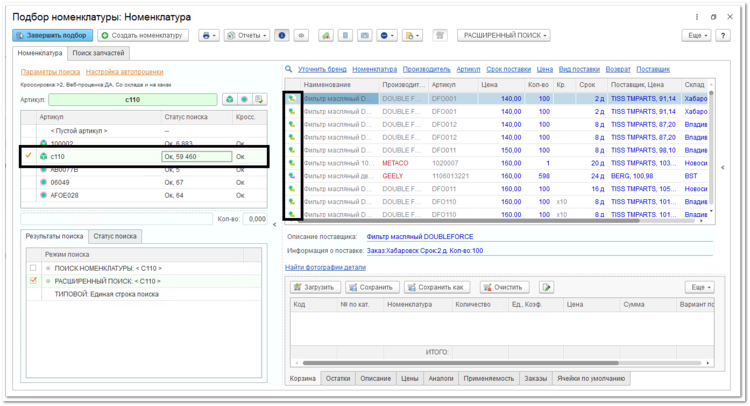
Task: Click the Очистить button
Action: pos(503,287)
